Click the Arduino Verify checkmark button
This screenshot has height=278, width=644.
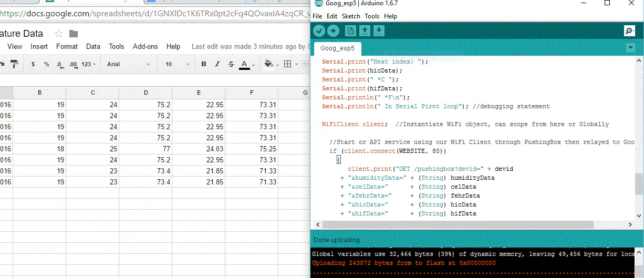(319, 31)
